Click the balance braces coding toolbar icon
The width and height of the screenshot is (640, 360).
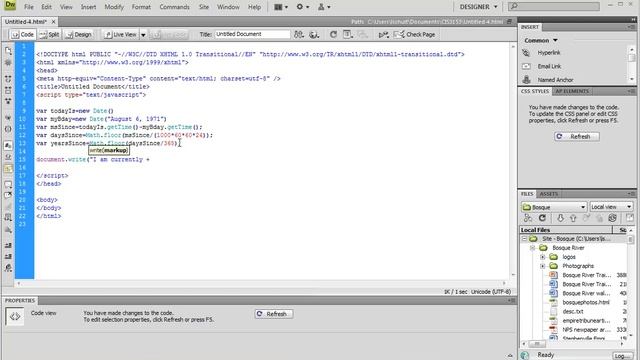tap(8, 129)
